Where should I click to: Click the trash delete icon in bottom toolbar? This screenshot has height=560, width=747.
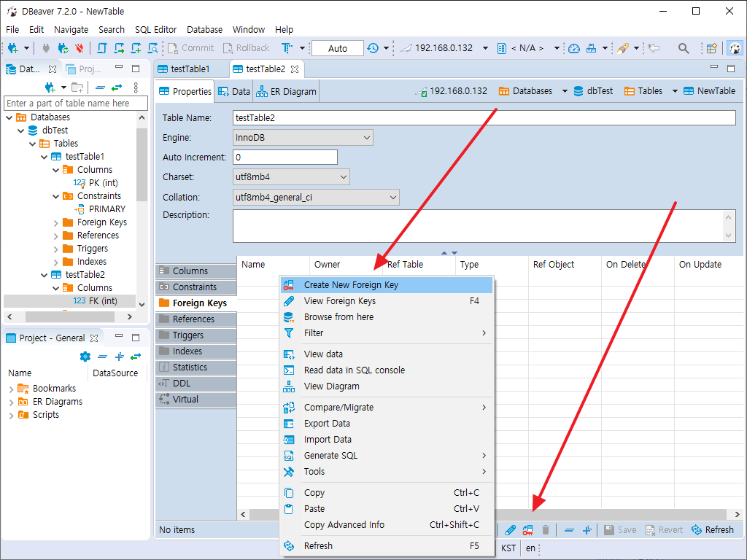pyautogui.click(x=546, y=530)
